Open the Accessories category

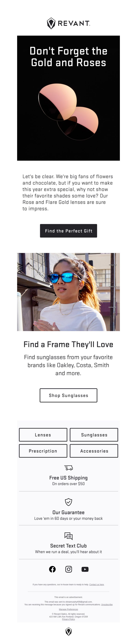point(94,451)
